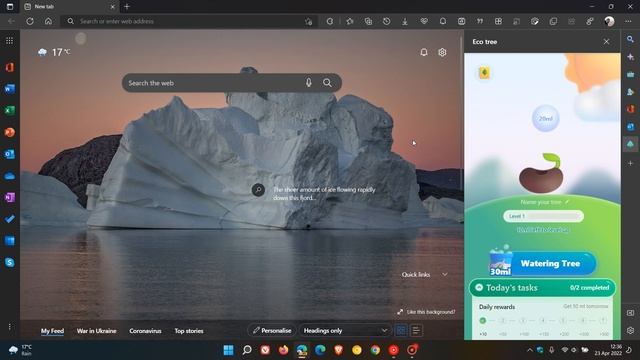Select the War in Ukraine tab
The image size is (640, 360).
(x=96, y=331)
